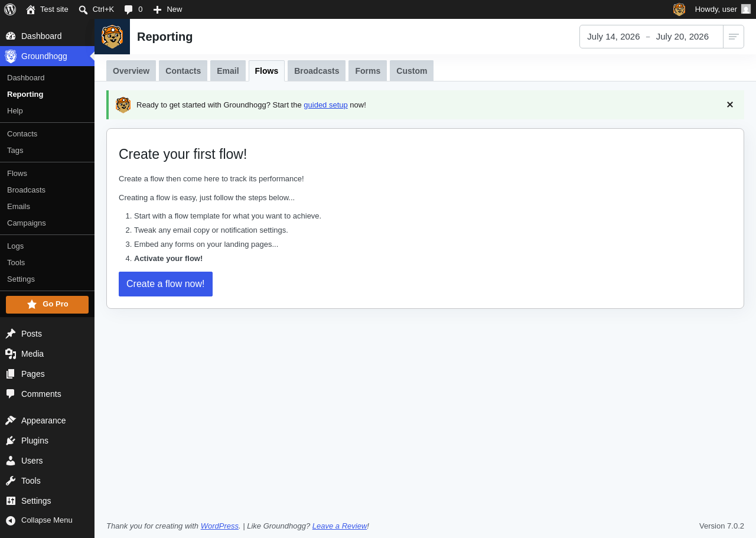Select the Flows report tab
756x538 pixels.
pos(266,71)
